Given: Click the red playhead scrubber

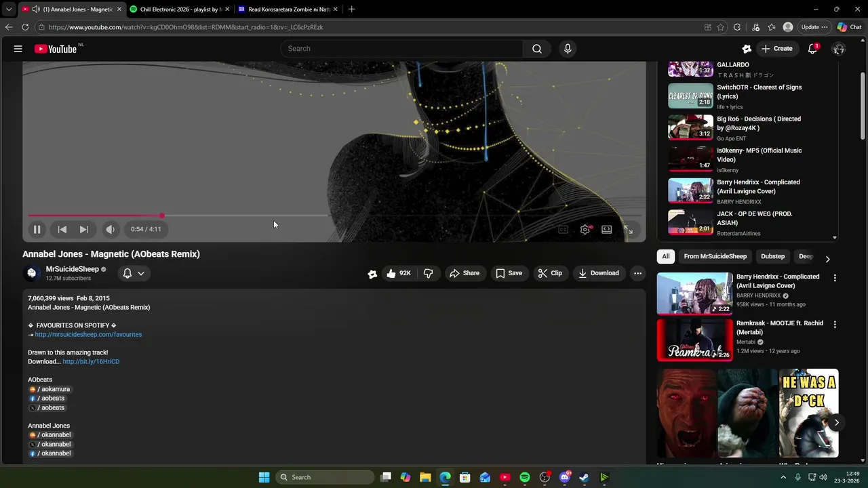Looking at the screenshot, I should point(162,216).
